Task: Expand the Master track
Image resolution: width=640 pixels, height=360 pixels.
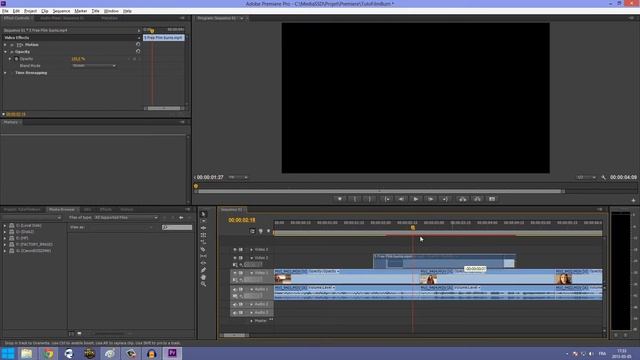Action: (x=251, y=321)
